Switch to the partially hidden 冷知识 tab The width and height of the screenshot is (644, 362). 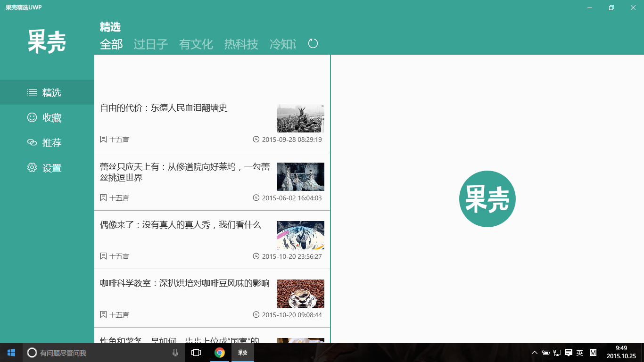[283, 44]
